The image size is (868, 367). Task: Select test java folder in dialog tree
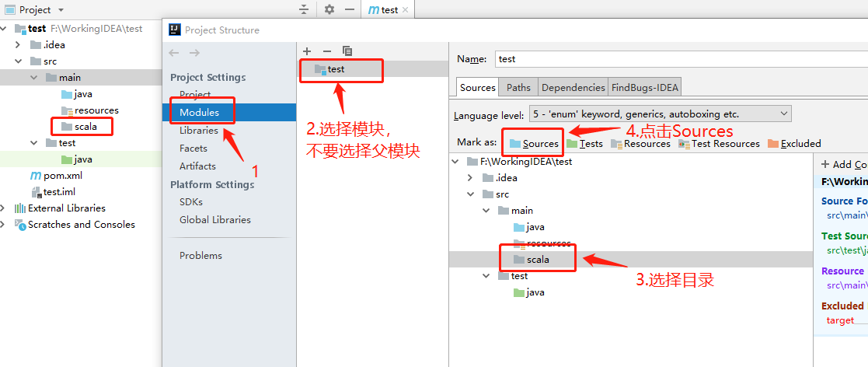pyautogui.click(x=529, y=292)
